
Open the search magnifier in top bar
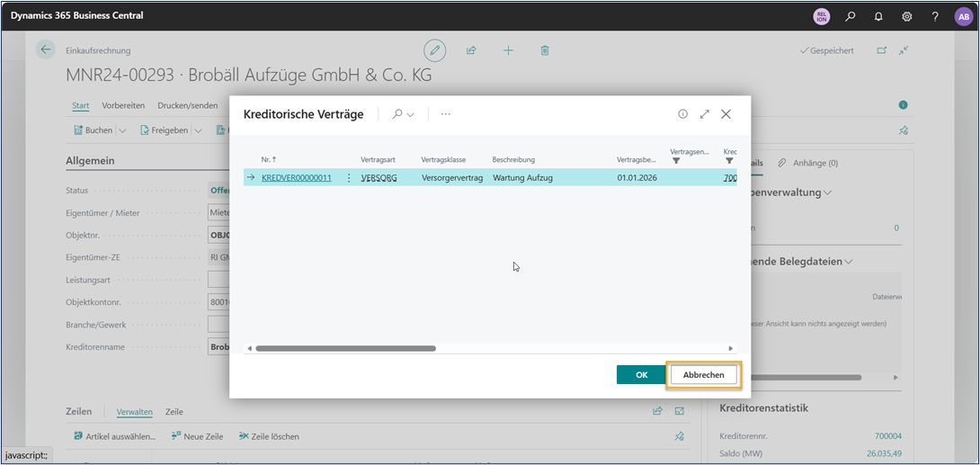pyautogui.click(x=850, y=16)
